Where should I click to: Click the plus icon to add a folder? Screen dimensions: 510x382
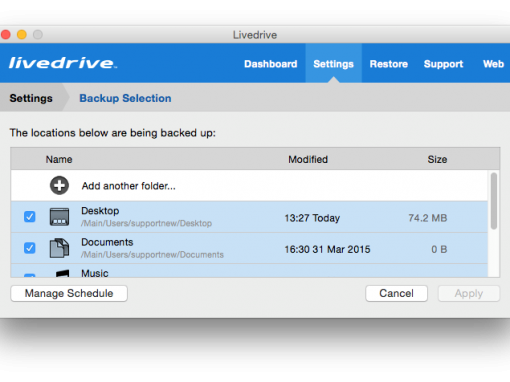click(x=59, y=185)
